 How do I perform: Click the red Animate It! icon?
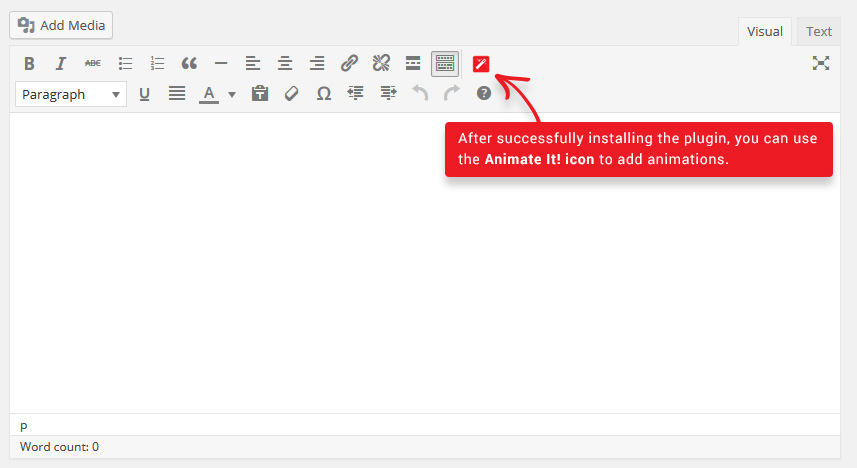481,64
